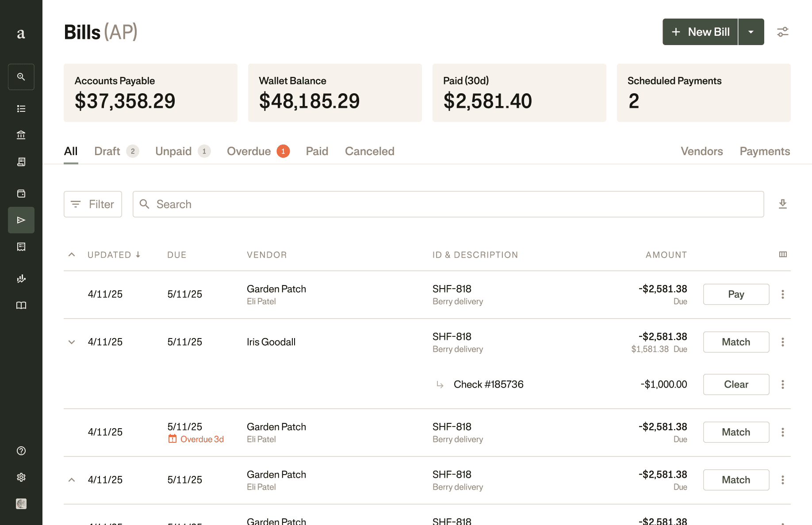812x525 pixels.
Task: Open Settings with the gear icon
Action: [21, 477]
